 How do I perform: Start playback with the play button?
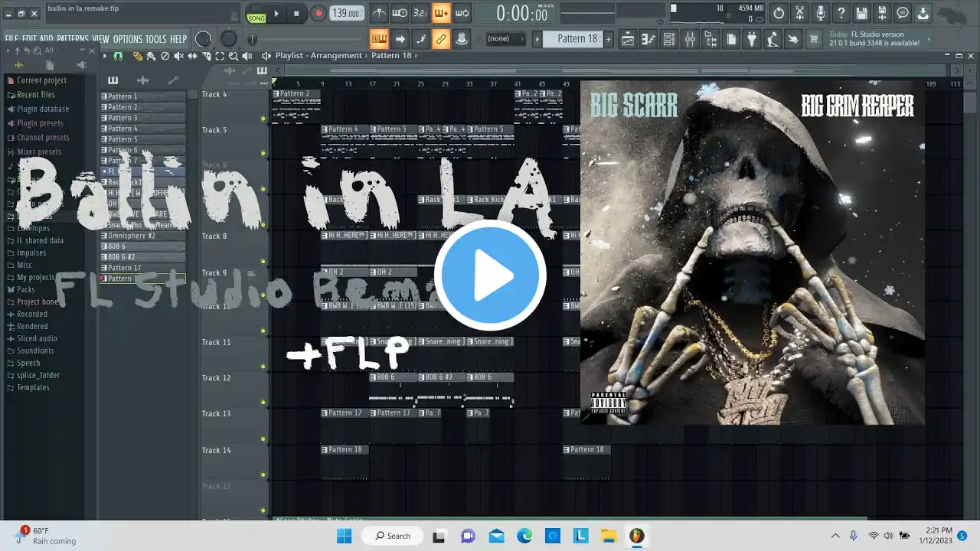coord(276,13)
